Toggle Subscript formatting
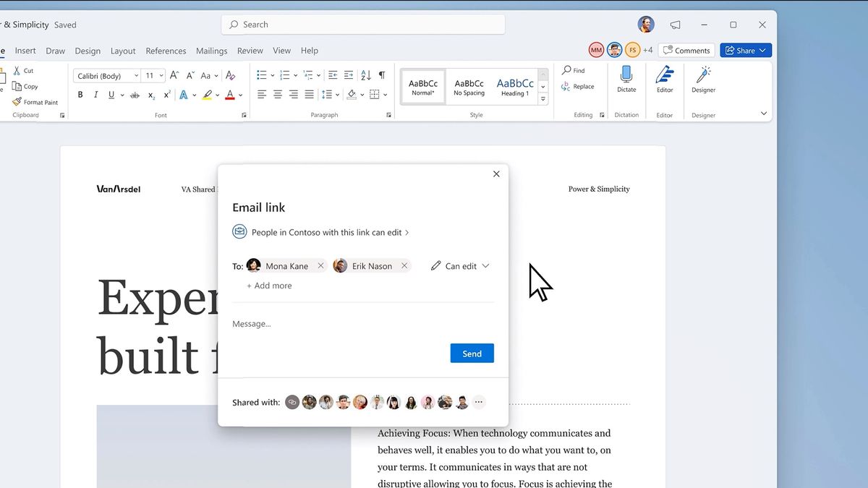The width and height of the screenshot is (868, 488). click(x=150, y=95)
